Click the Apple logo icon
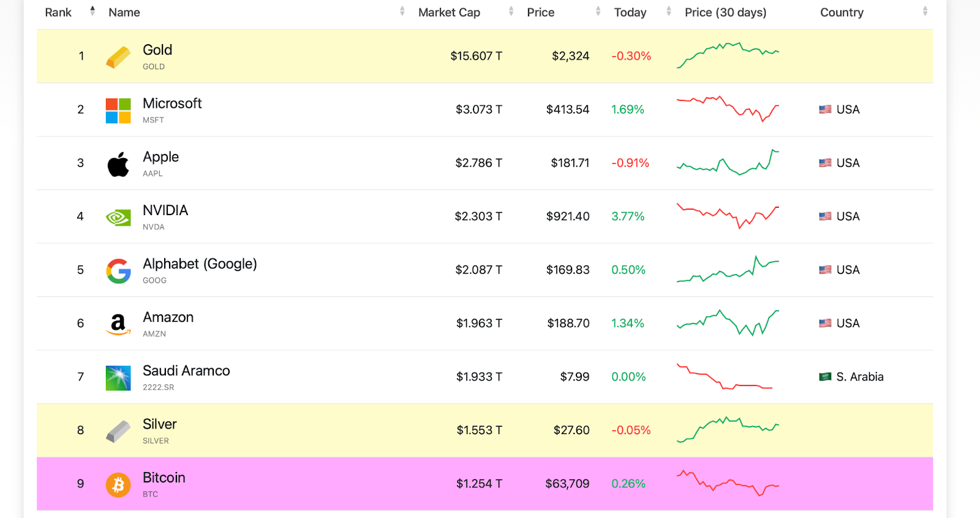The image size is (980, 518). 118,164
